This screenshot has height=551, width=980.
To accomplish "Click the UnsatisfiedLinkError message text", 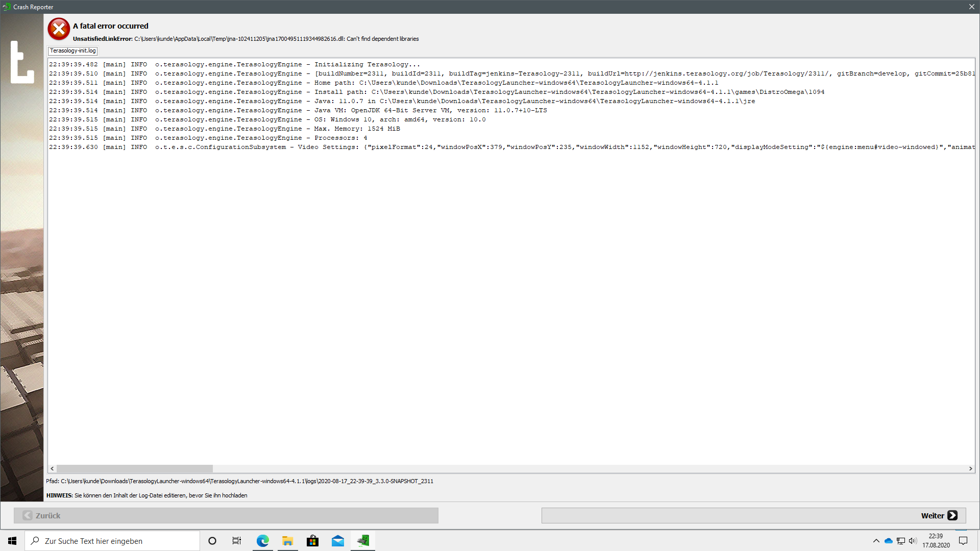I will tap(246, 39).
